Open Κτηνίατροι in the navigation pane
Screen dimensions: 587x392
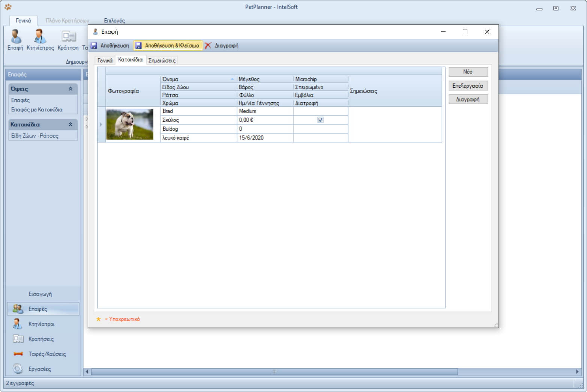click(41, 324)
